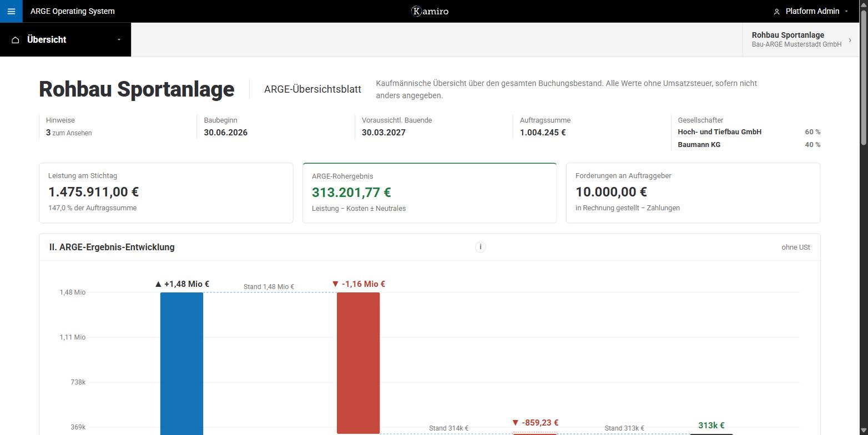Click the 738k axis label

(78, 382)
